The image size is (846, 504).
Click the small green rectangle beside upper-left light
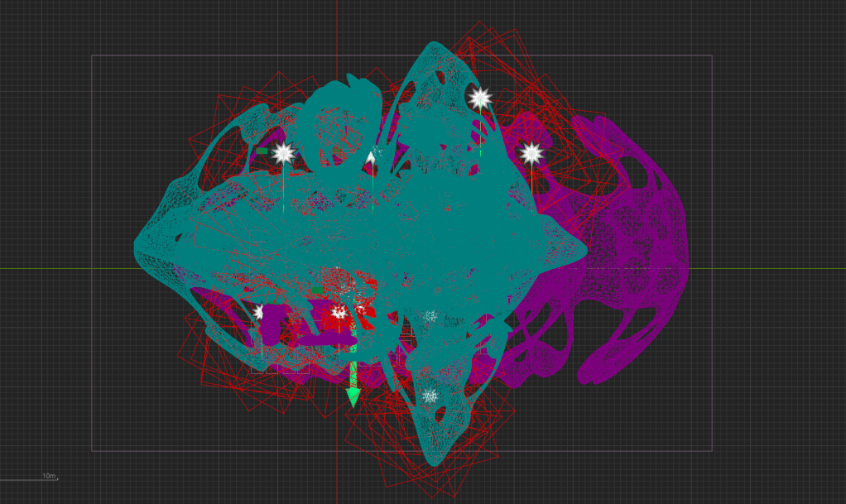(x=262, y=151)
